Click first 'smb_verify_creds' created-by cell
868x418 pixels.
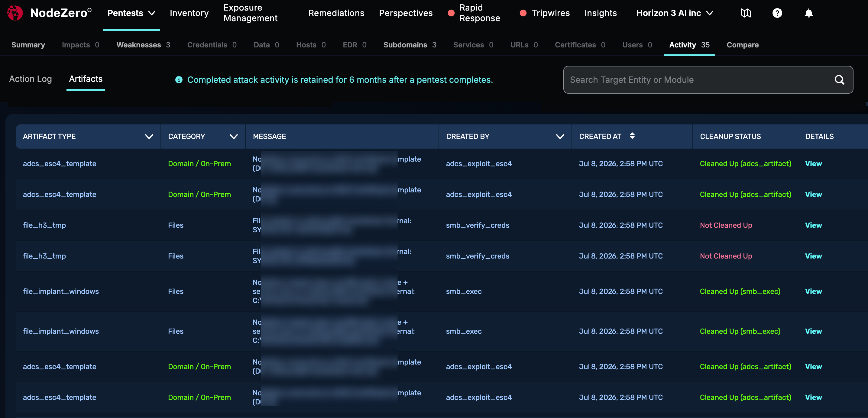click(478, 225)
